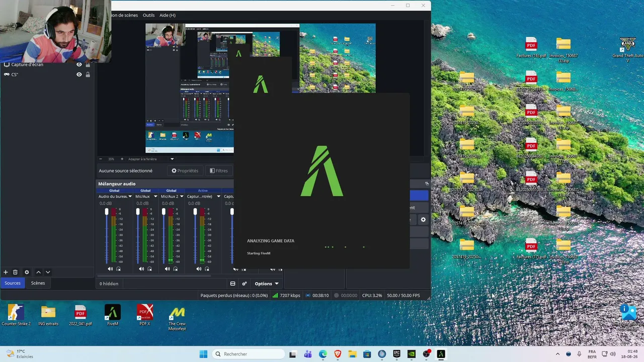The height and width of the screenshot is (362, 644).
Task: Delete source using the trash icon
Action: pyautogui.click(x=15, y=272)
